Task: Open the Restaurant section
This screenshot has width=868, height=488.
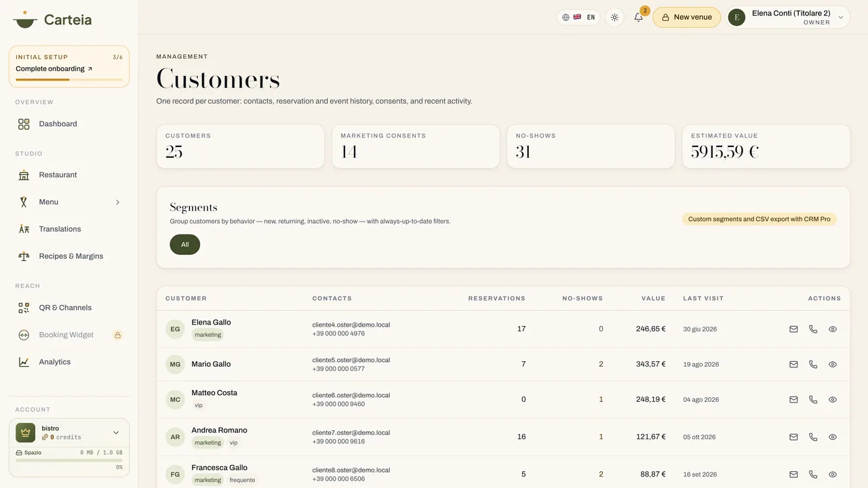Action: pos(69,175)
